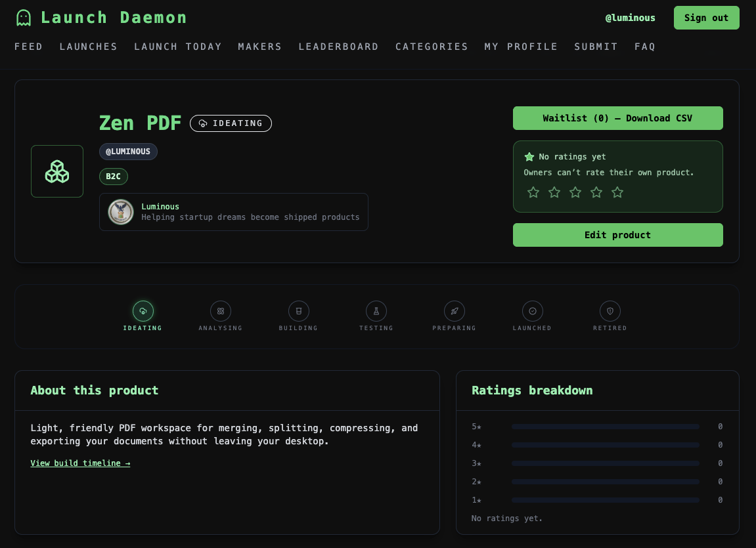Select the BUILDING stage icon
Image resolution: width=756 pixels, height=548 pixels.
point(298,311)
